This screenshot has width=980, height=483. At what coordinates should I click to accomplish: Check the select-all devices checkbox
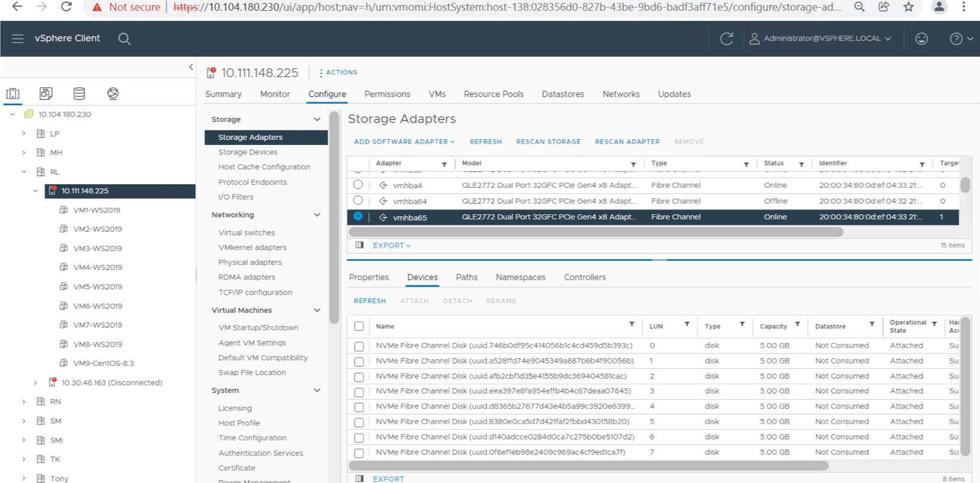click(359, 326)
